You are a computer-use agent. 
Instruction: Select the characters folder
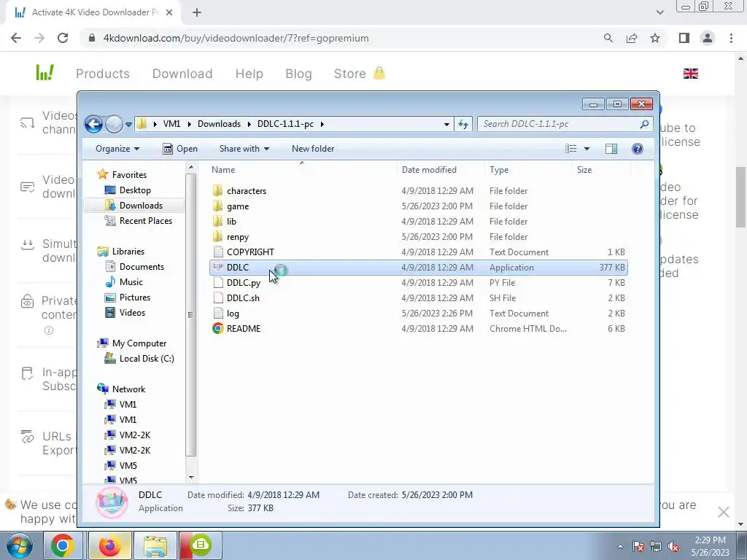click(x=418, y=191)
